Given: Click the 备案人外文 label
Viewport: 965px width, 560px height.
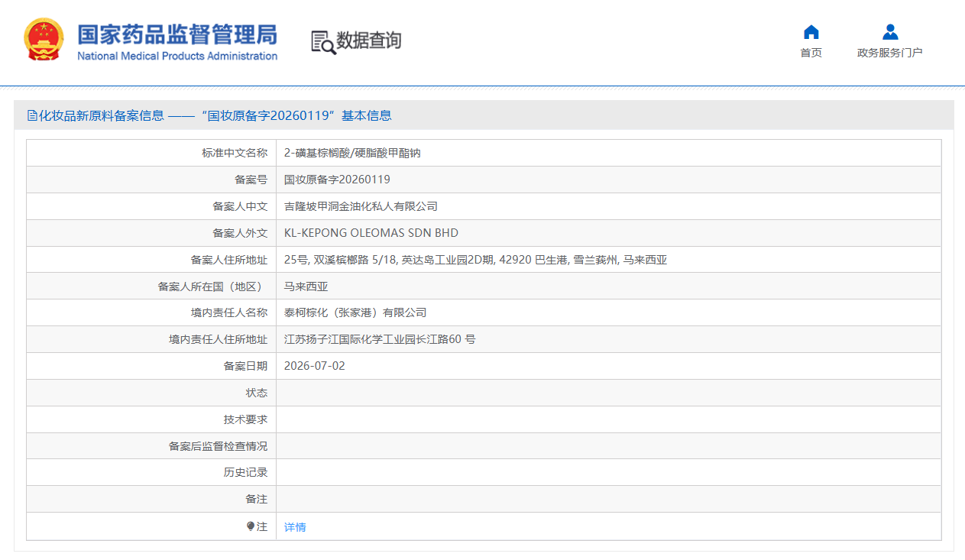Looking at the screenshot, I should point(240,233).
